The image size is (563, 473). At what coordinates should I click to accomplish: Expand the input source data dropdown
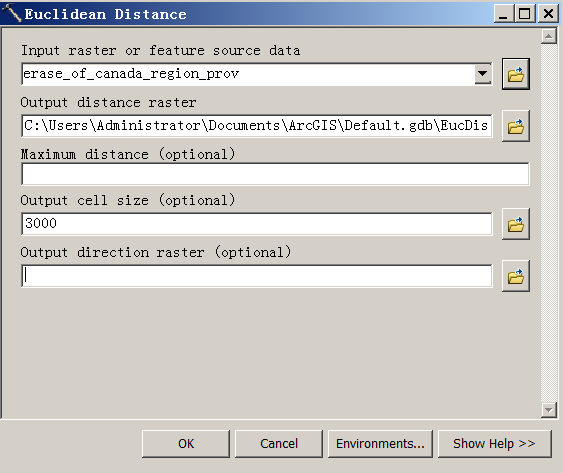point(483,74)
